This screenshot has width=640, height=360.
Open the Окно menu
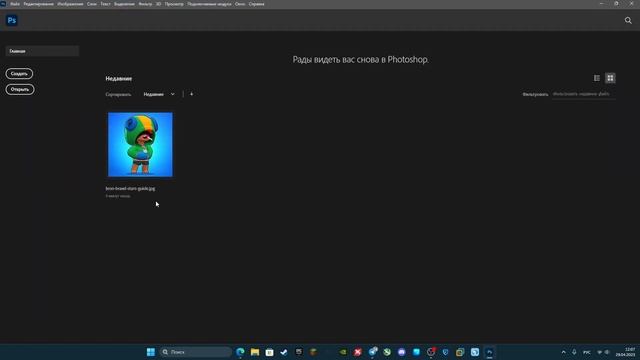pyautogui.click(x=240, y=4)
